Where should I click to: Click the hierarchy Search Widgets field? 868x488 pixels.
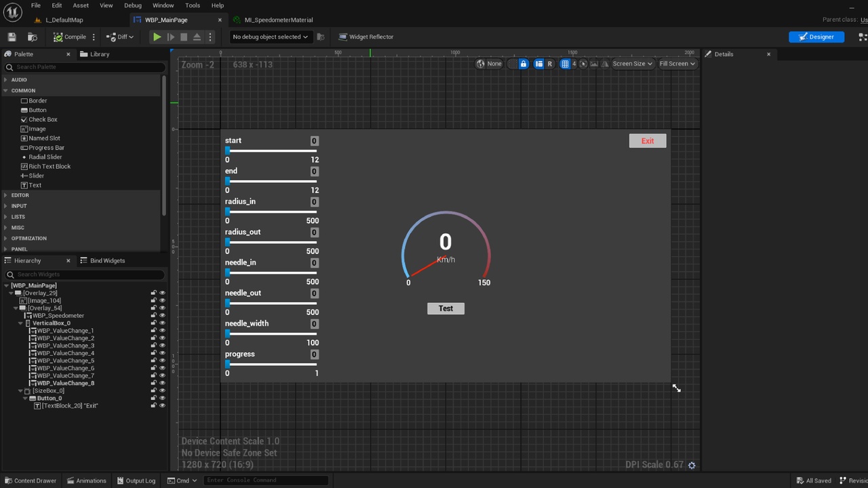click(85, 274)
